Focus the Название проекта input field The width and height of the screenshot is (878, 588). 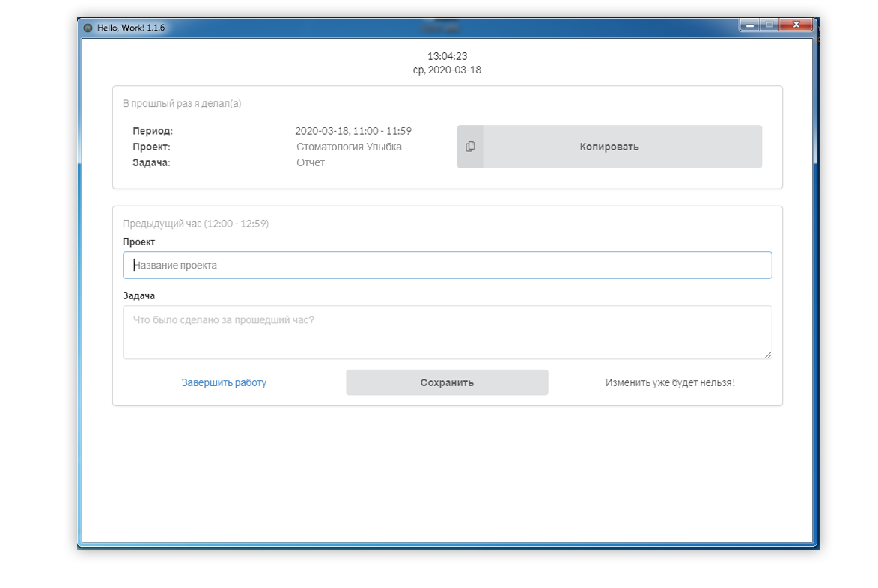448,265
